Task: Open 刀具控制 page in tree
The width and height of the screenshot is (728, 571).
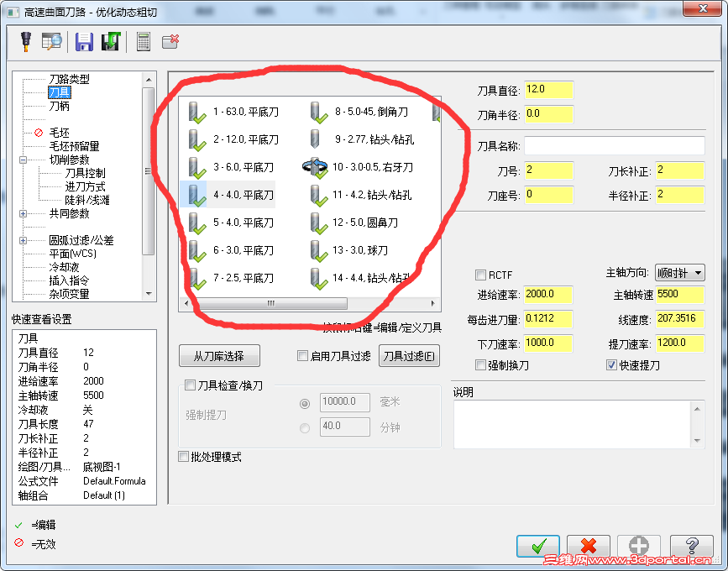Action: [x=85, y=173]
